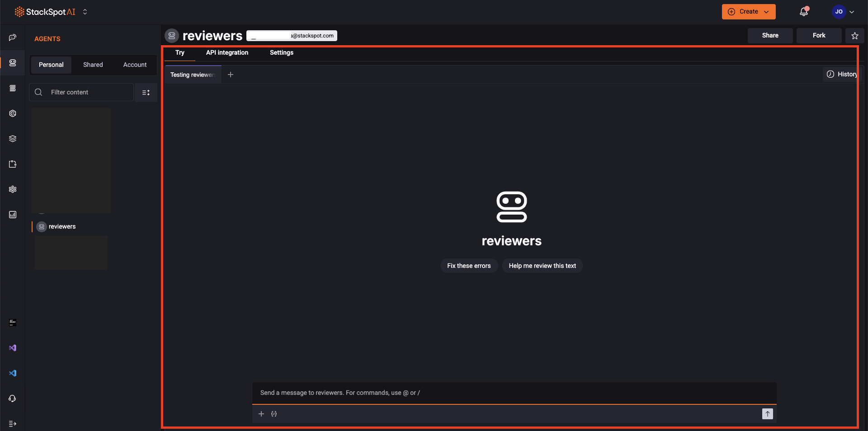Open the JetBrains plugin sidebar icon
This screenshot has height=431, width=868.
click(13, 323)
